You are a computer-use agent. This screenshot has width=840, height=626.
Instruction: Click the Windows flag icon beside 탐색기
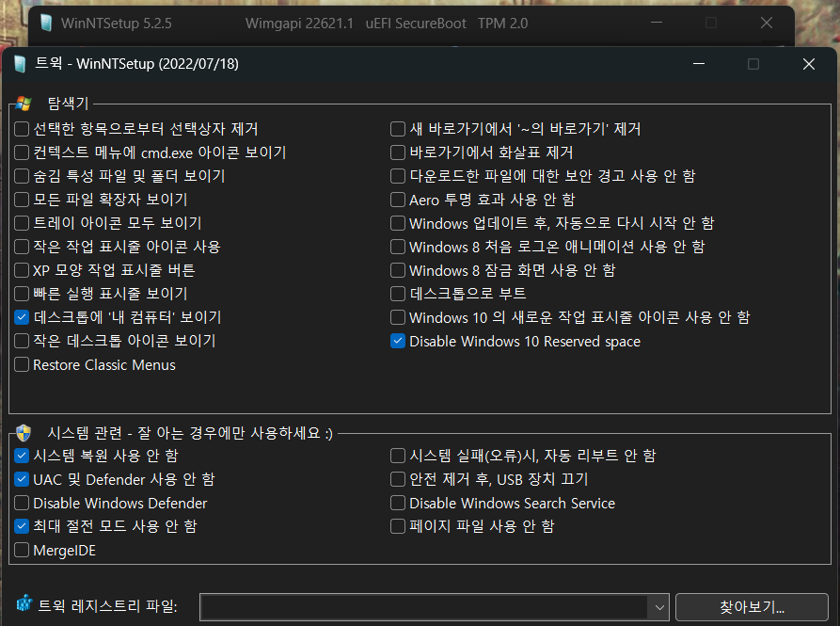coord(24,103)
